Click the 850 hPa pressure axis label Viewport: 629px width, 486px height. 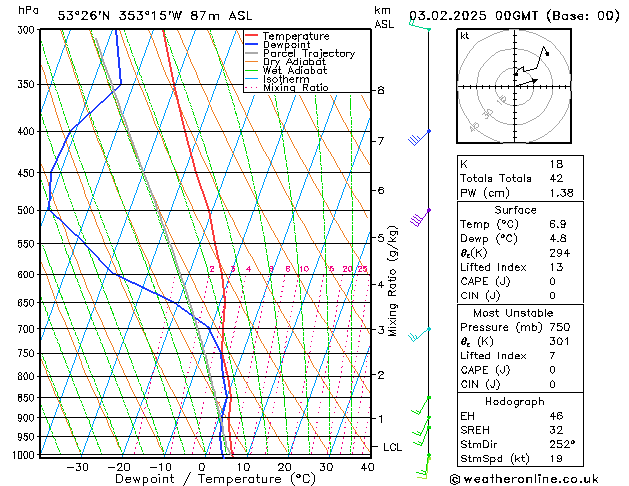point(26,398)
